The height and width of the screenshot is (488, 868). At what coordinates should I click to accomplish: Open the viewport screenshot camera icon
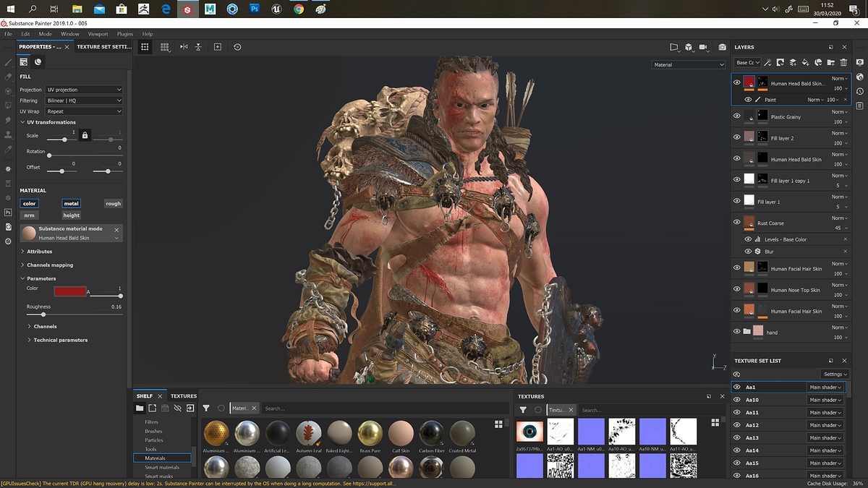click(x=722, y=47)
